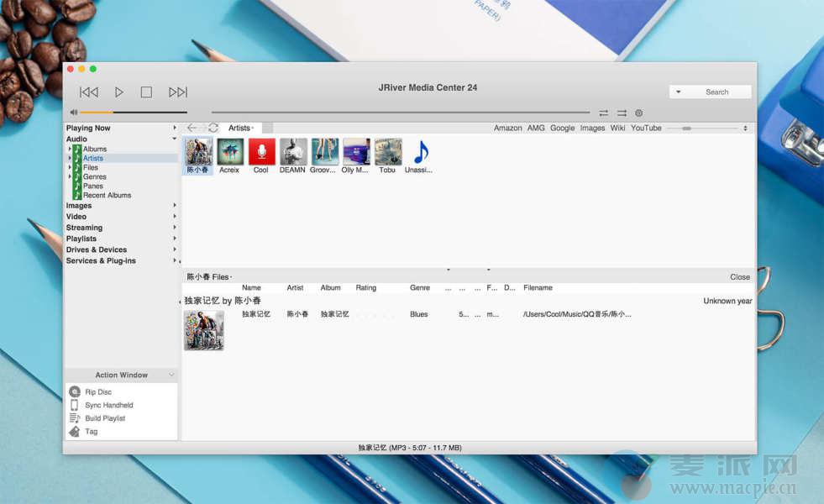
Task: Switch to the Artists view tab
Action: pyautogui.click(x=240, y=128)
